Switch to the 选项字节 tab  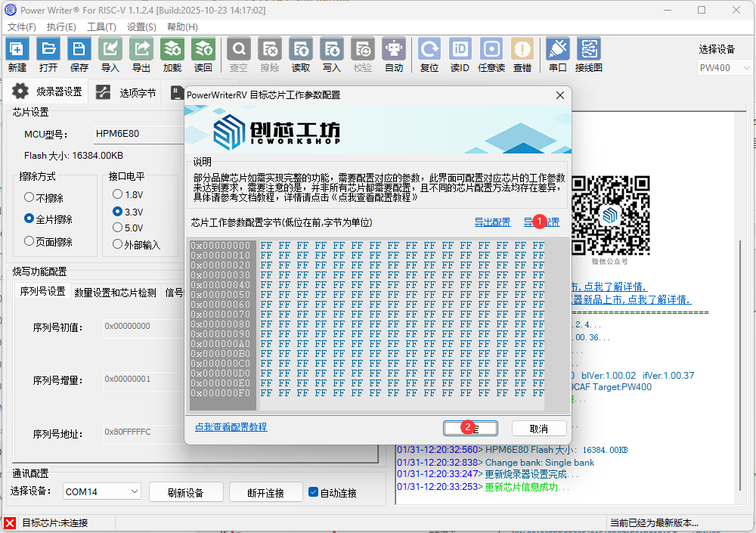[x=138, y=92]
